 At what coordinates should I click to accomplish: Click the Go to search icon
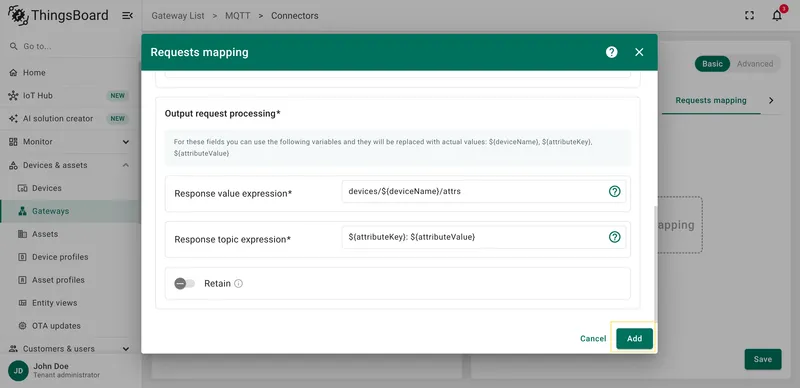pyautogui.click(x=14, y=46)
